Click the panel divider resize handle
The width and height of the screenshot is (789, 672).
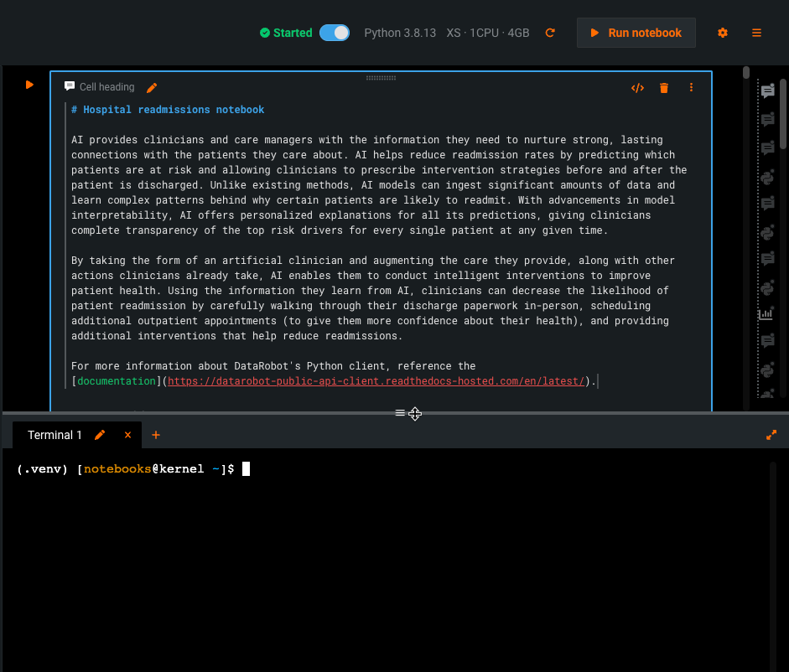click(400, 413)
